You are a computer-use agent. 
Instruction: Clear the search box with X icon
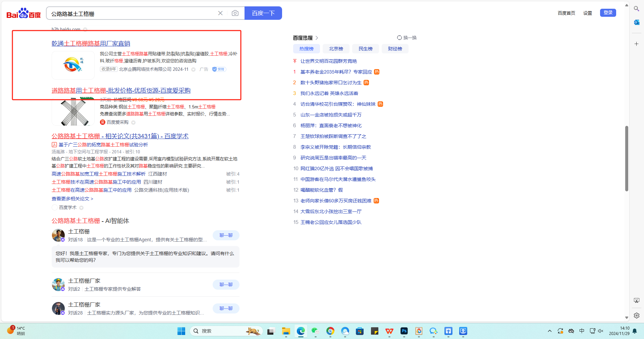coord(220,13)
